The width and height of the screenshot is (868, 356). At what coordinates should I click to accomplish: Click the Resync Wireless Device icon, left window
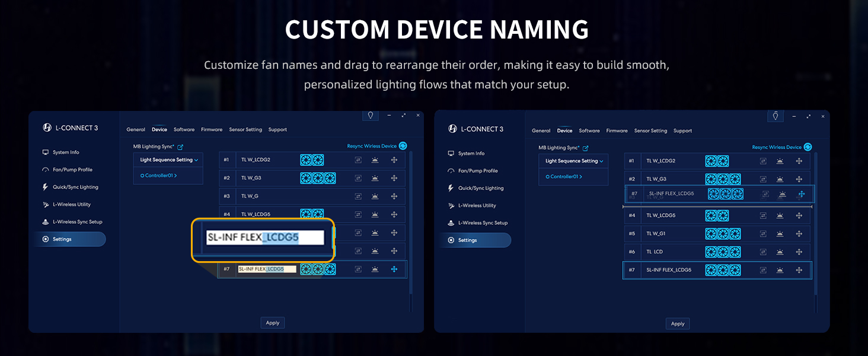[403, 146]
